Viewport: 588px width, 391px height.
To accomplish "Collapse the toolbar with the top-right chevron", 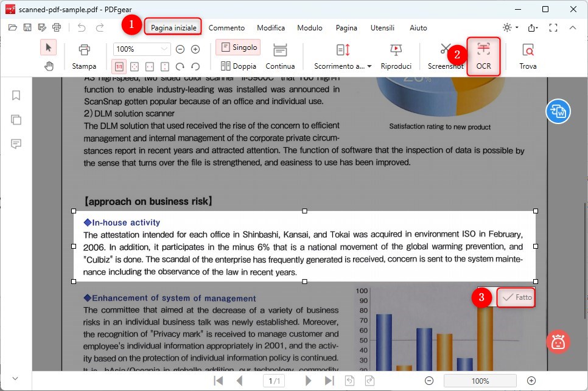I will pyautogui.click(x=573, y=27).
